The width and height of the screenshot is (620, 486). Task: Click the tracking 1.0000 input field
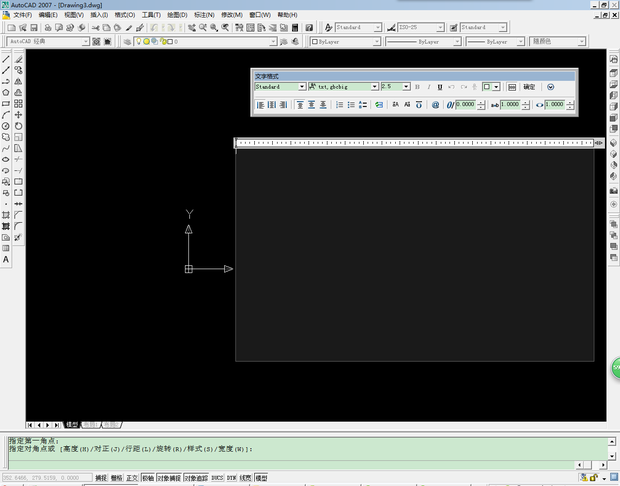[510, 105]
